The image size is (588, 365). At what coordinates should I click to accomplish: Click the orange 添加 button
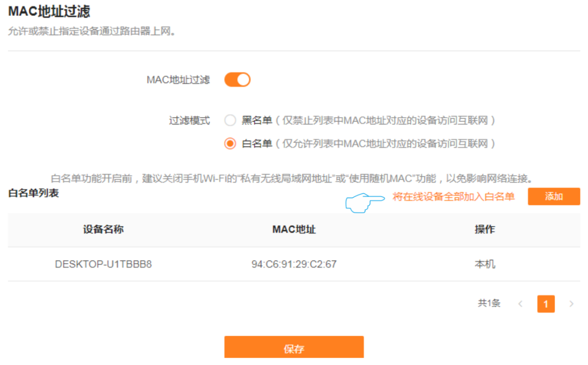tap(554, 197)
